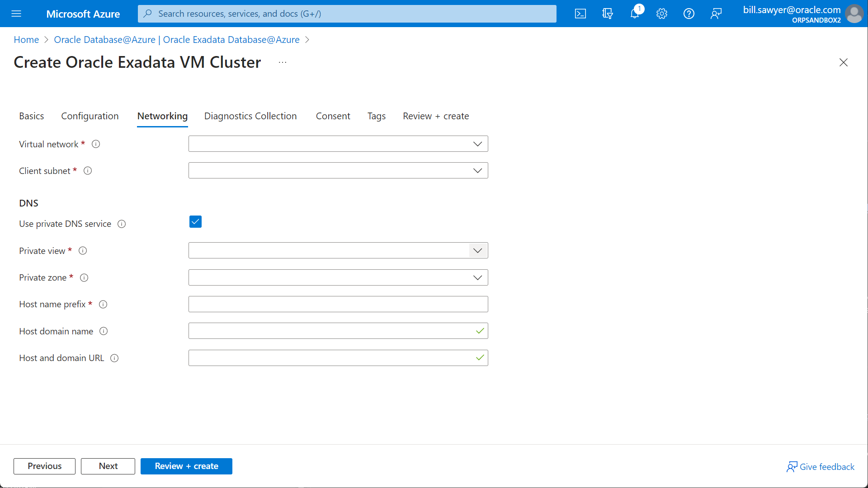
Task: Open the Directories and subscriptions filter icon
Action: coord(607,14)
